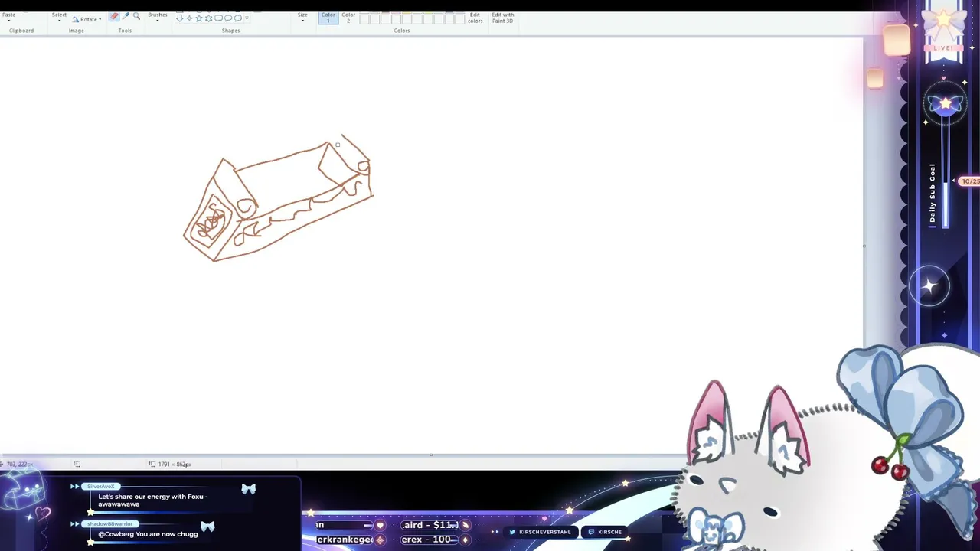
Task: Click the shadow88warrior chat username
Action: 110,524
